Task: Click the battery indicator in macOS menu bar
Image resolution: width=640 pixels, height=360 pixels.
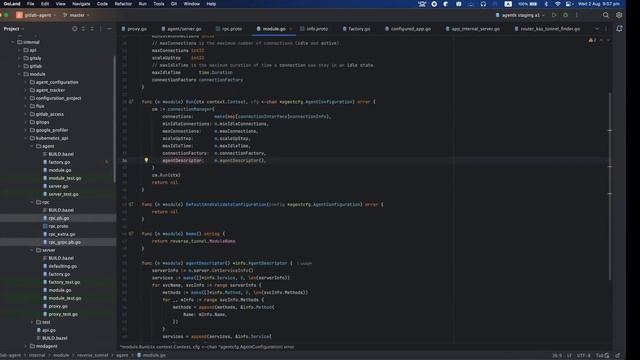Action: tap(528, 4)
